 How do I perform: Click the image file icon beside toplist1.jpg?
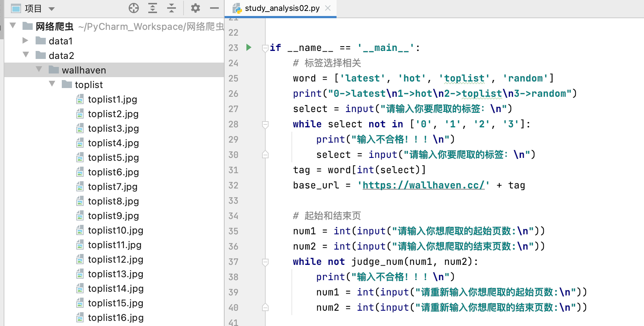(x=80, y=99)
